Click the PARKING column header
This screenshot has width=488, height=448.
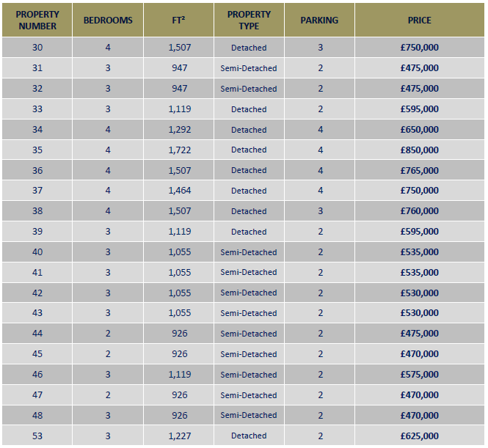319,20
